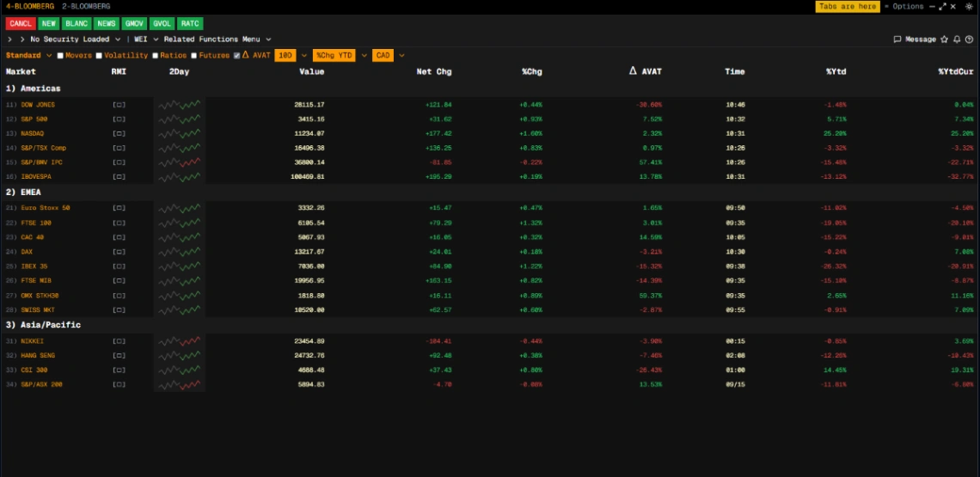Screen dimensions: 980x477
Task: Click the RMI icon in the S&P 500 row
Action: coord(119,119)
